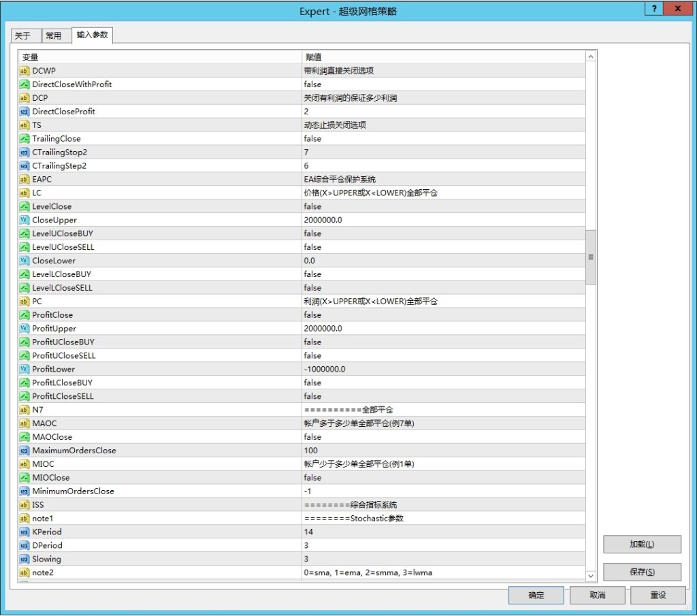Toggle the TrailingClose false value

pyautogui.click(x=313, y=139)
